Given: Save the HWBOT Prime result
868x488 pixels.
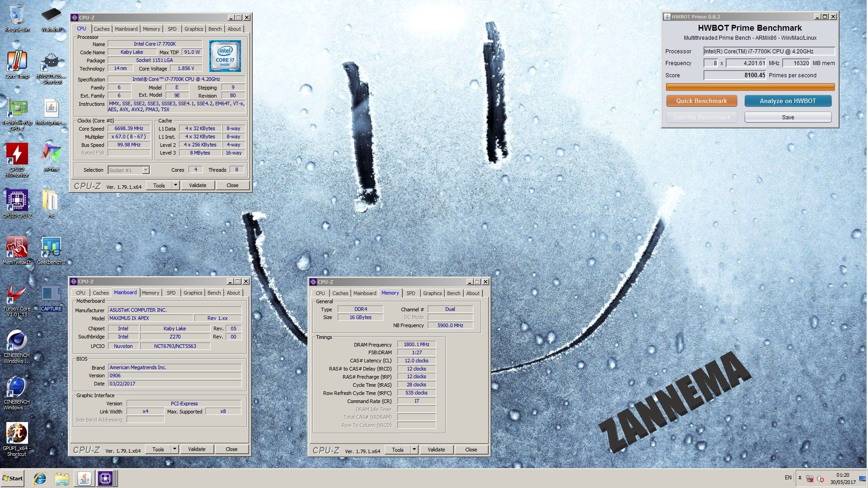Looking at the screenshot, I should click(x=788, y=117).
